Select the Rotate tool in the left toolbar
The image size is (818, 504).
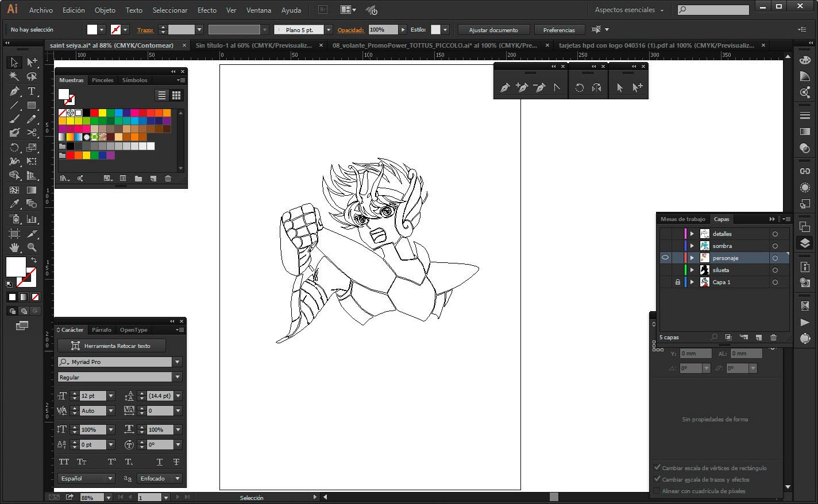(14, 148)
